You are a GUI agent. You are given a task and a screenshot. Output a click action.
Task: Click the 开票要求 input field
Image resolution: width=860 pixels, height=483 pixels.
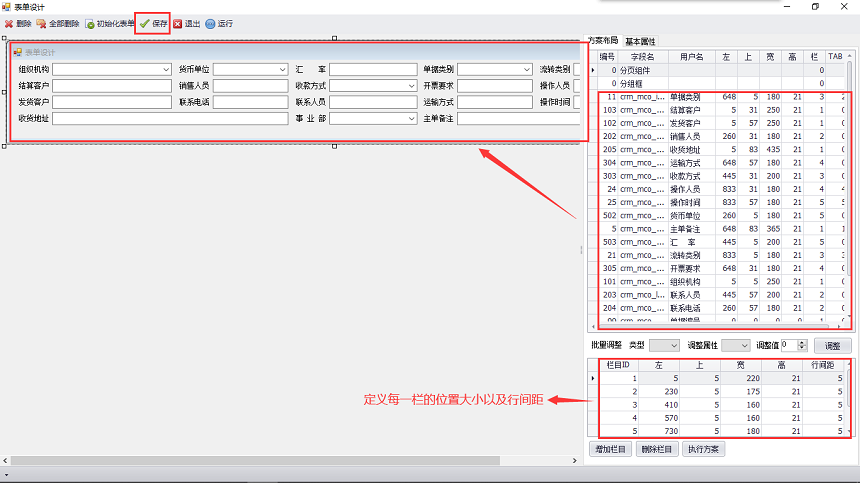495,86
